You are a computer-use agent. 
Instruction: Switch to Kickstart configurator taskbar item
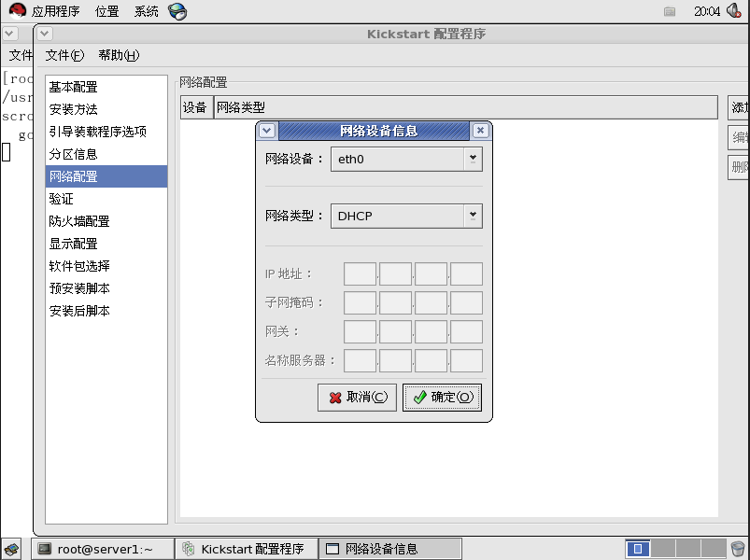[x=247, y=549]
